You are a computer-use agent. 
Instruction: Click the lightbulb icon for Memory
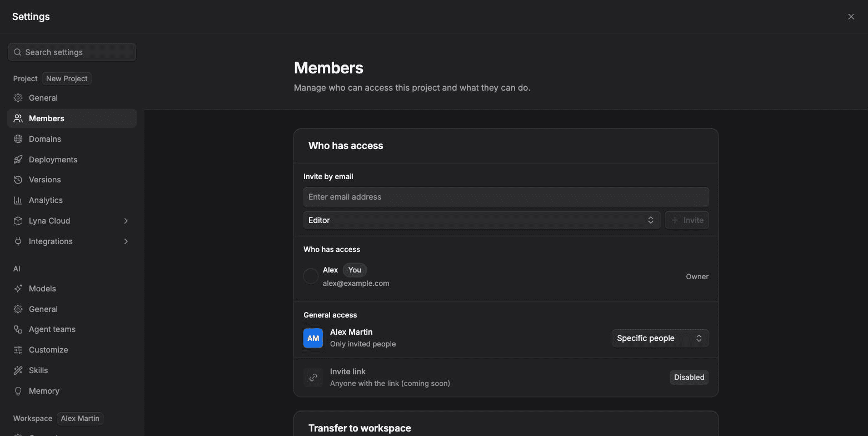click(x=18, y=391)
